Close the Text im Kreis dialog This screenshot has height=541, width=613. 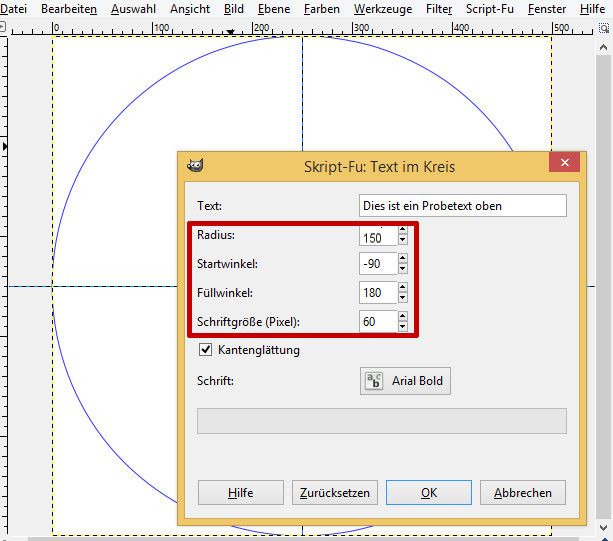pyautogui.click(x=565, y=162)
